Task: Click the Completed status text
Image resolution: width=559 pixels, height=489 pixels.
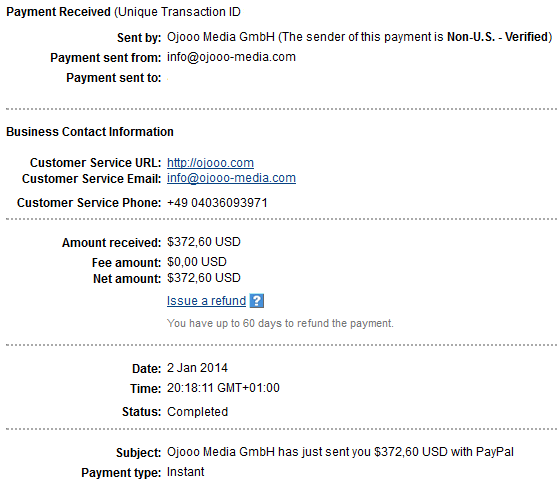Action: point(198,412)
